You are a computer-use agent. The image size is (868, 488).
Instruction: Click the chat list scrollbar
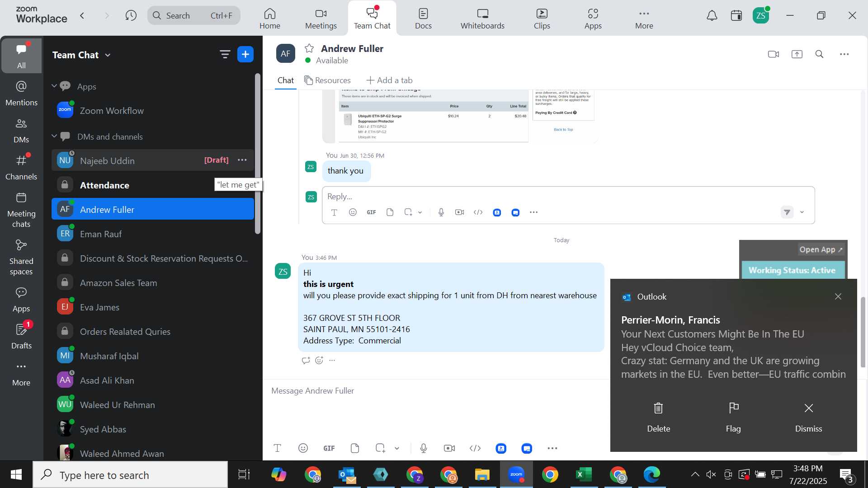tap(258, 154)
